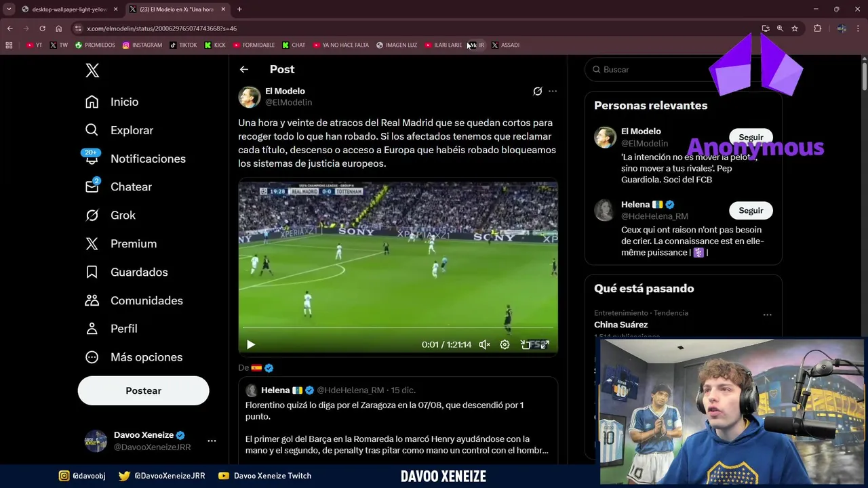This screenshot has height=488, width=868.
Task: Click the X logo in the sidebar
Action: click(92, 70)
